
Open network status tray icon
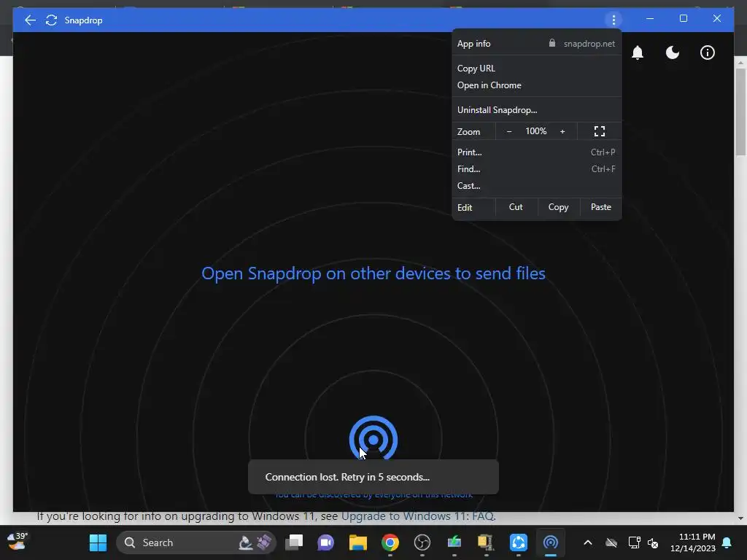634,542
